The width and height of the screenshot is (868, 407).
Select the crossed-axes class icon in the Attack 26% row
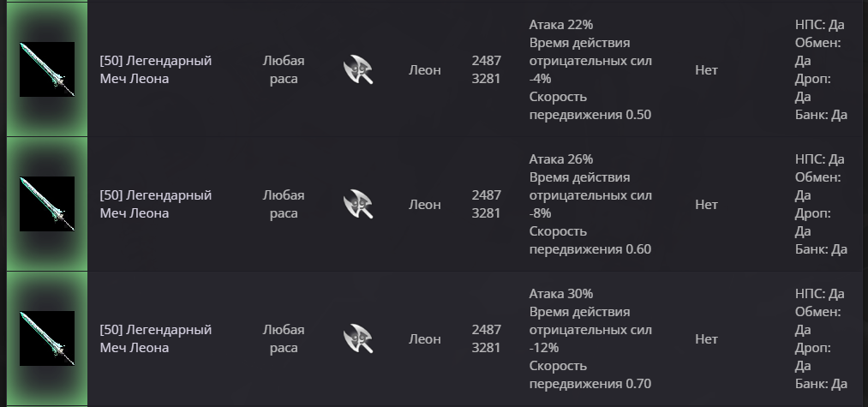tap(358, 205)
